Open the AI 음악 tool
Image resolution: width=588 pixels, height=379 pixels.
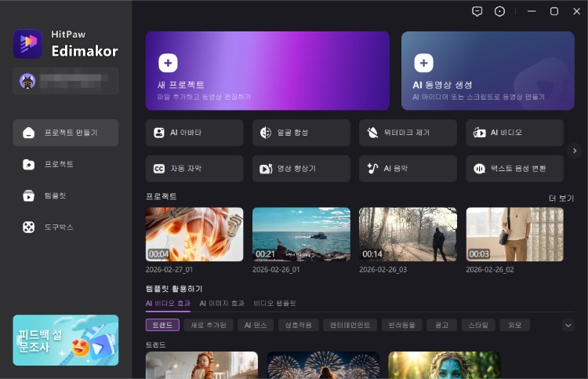tap(408, 169)
